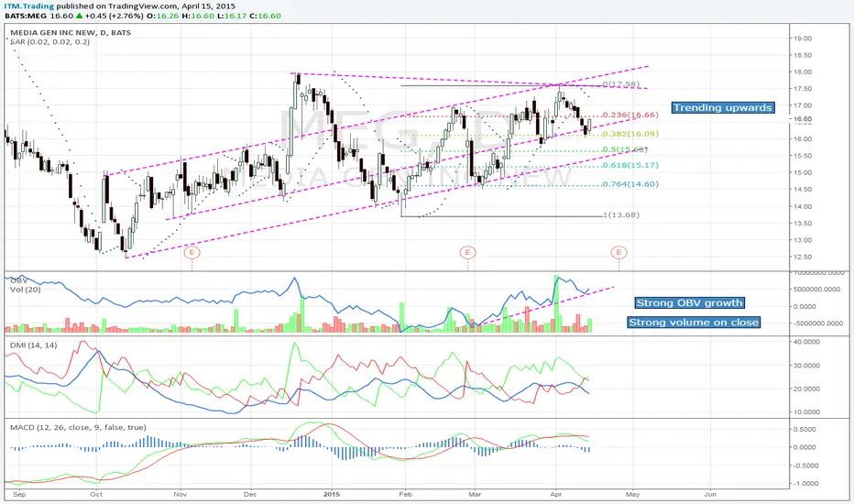Click the 15.00 price axis label
This screenshot has height=504, width=854.
point(803,172)
